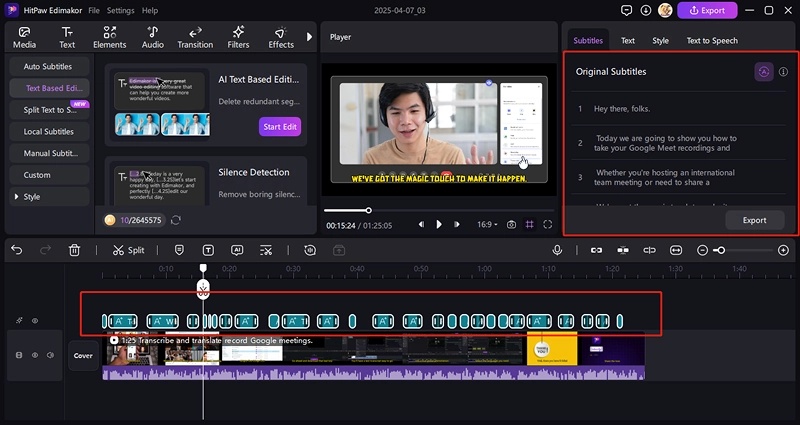Refresh AI credits count
The height and width of the screenshot is (425, 800).
click(x=176, y=220)
